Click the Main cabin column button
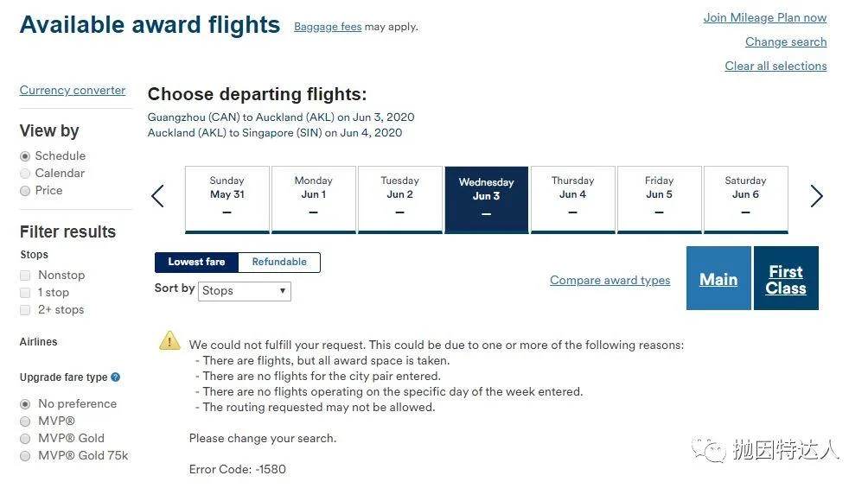868x488 pixels. tap(718, 278)
